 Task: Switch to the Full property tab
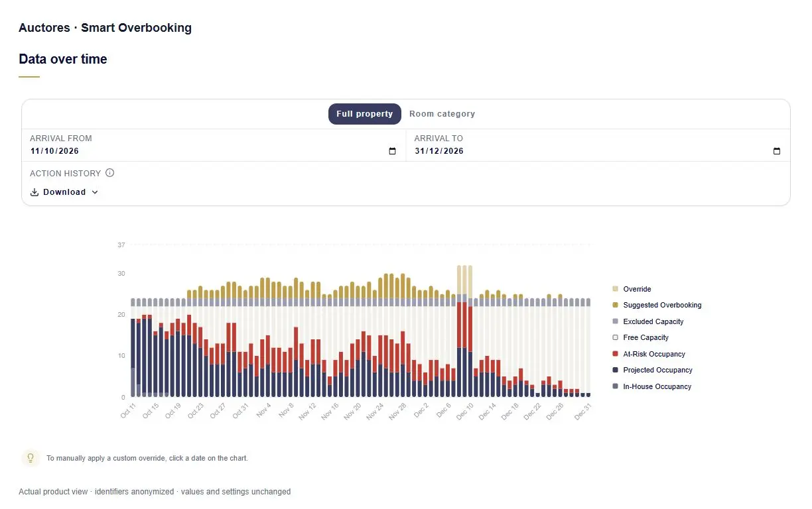[365, 114]
